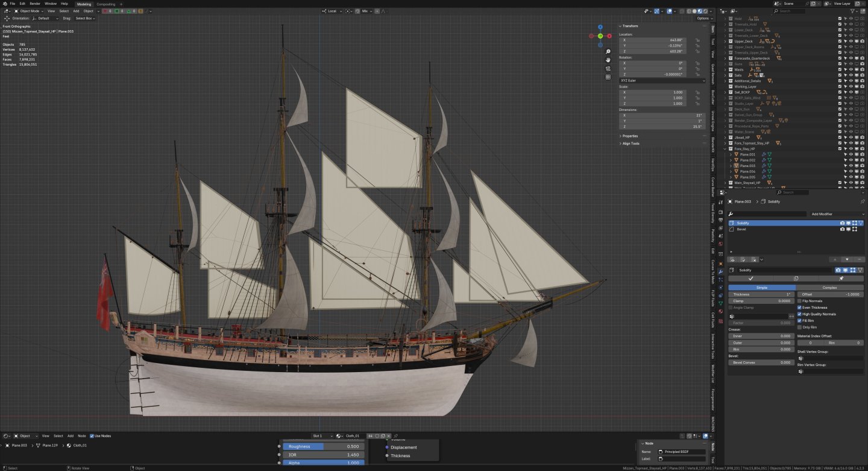Uncheck Even Thickness
This screenshot has height=471, width=868.
click(x=799, y=308)
